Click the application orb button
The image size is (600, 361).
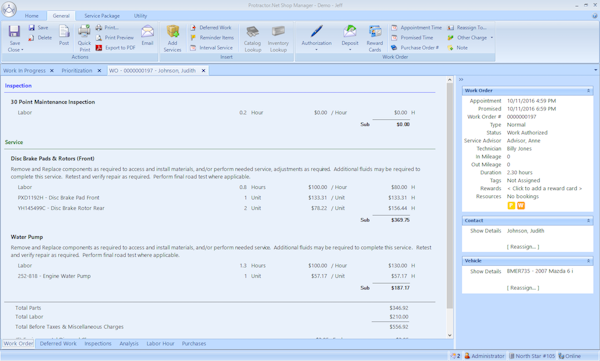(x=9, y=9)
